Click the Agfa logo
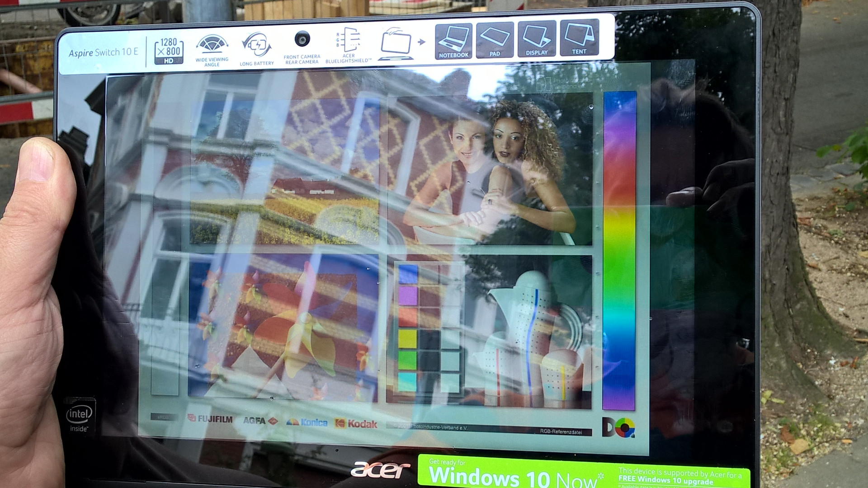Viewport: 868px width, 488px height. point(260,421)
